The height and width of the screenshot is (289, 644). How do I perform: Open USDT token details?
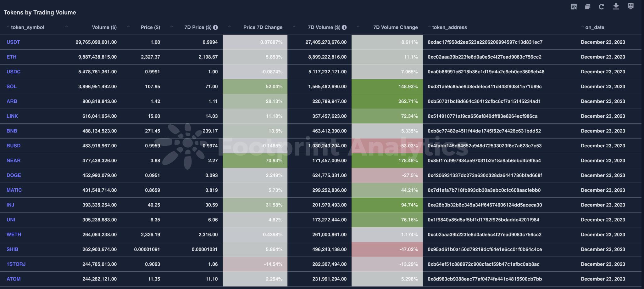pos(13,42)
